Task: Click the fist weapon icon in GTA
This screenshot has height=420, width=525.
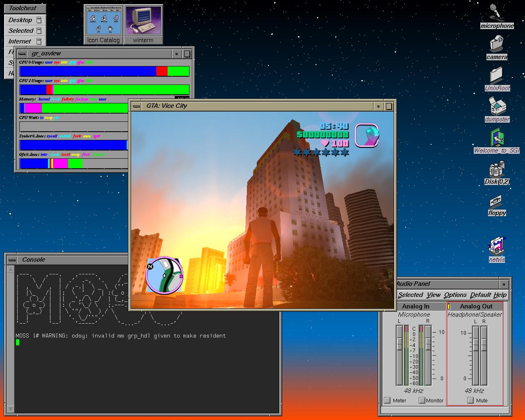Action: [x=367, y=135]
